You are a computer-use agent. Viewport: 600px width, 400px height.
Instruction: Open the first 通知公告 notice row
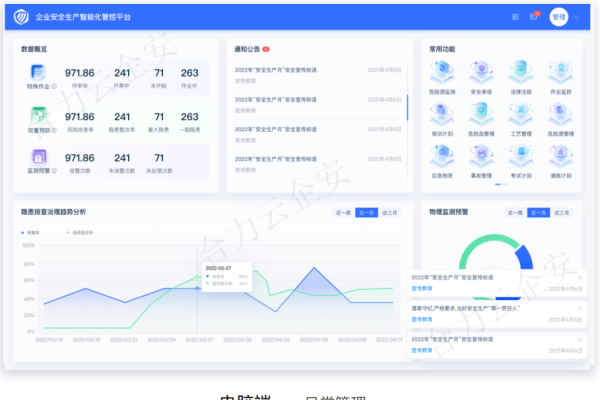318,75
